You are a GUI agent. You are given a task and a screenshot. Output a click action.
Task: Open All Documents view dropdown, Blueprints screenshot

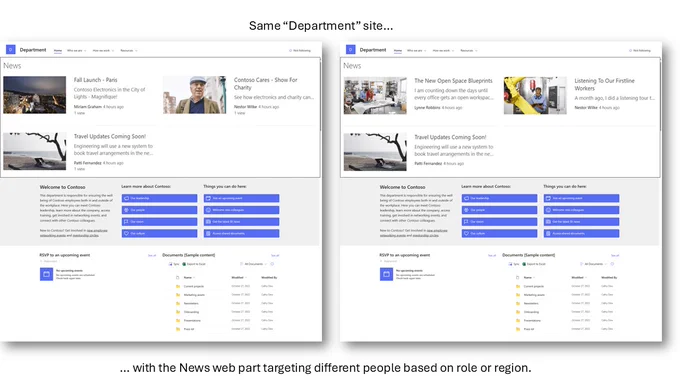(x=594, y=264)
